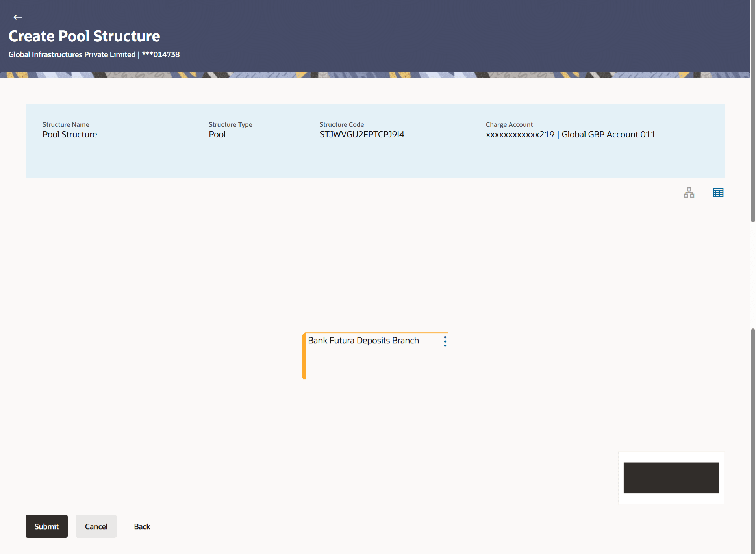Click structure code STJWVGU2FPTCPJ9I4
This screenshot has width=756, height=554.
pos(361,135)
